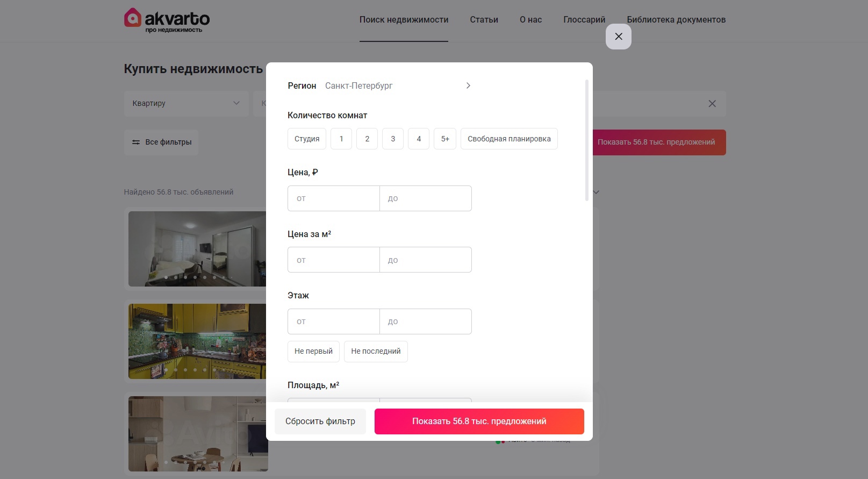Screen dimensions: 868x479
Task: Click dialog's Показать 56.8 тыс. предложений button
Action: click(479, 421)
